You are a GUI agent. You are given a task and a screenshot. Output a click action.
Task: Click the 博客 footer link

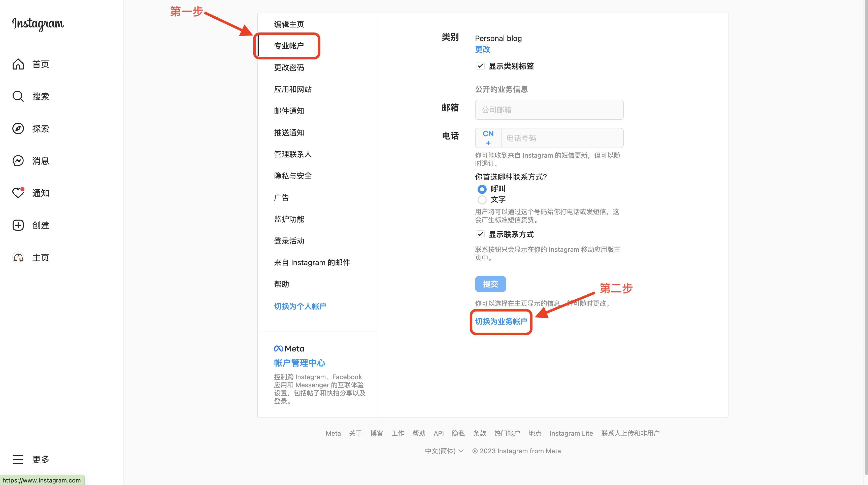coord(376,433)
